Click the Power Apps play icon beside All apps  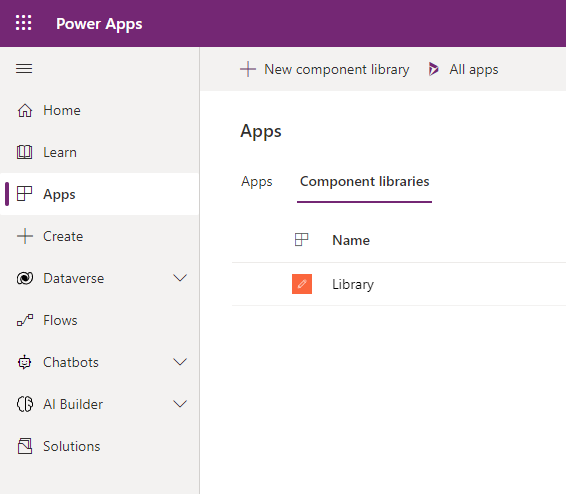tap(434, 69)
